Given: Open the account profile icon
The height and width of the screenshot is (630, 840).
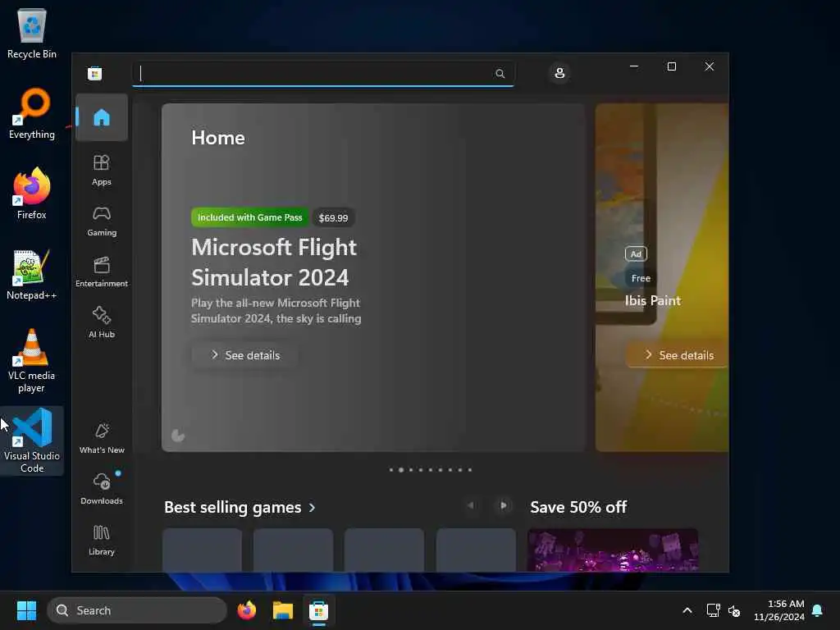Looking at the screenshot, I should (x=559, y=73).
